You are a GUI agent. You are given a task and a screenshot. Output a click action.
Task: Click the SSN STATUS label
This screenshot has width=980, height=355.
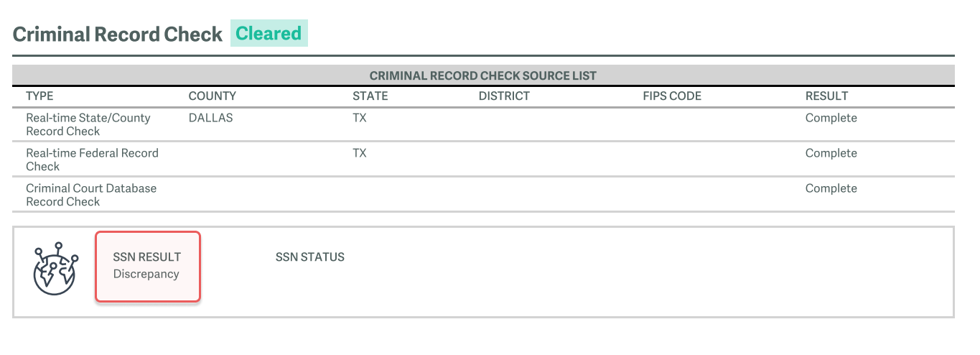310,257
